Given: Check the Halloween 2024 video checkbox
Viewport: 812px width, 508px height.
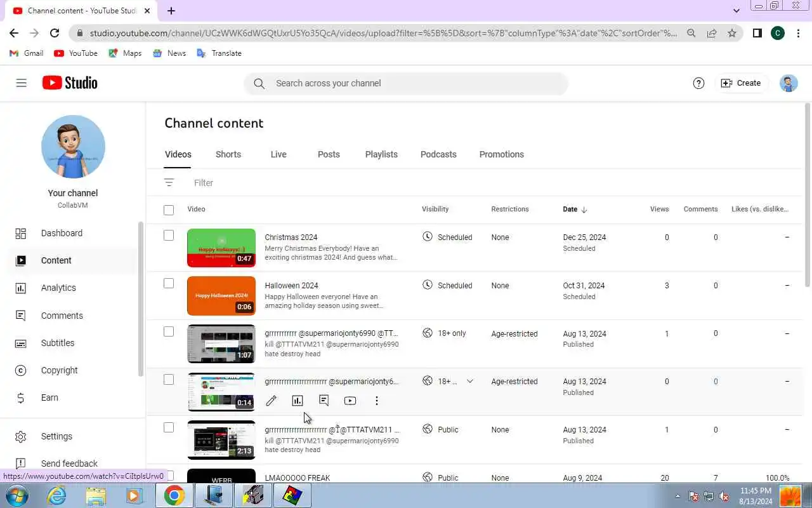Looking at the screenshot, I should (169, 284).
